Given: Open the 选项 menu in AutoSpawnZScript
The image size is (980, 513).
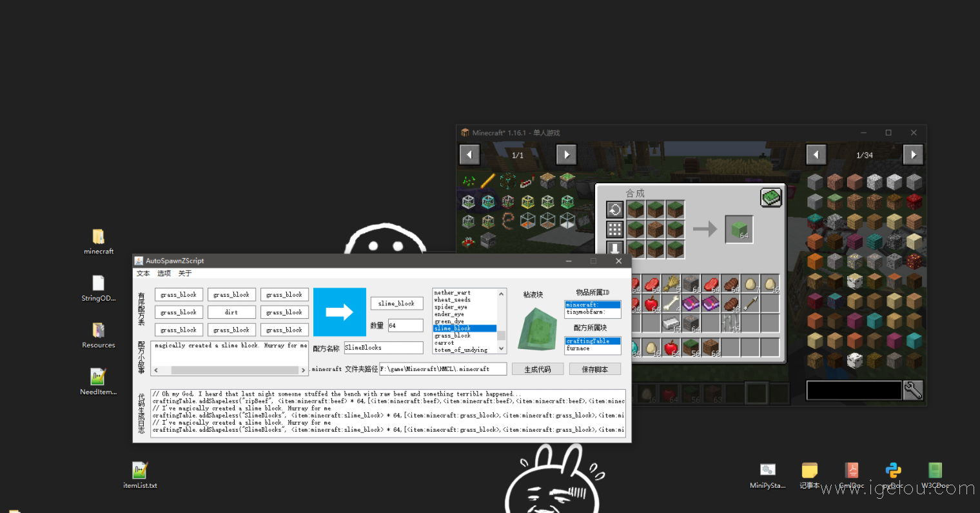Looking at the screenshot, I should point(164,274).
